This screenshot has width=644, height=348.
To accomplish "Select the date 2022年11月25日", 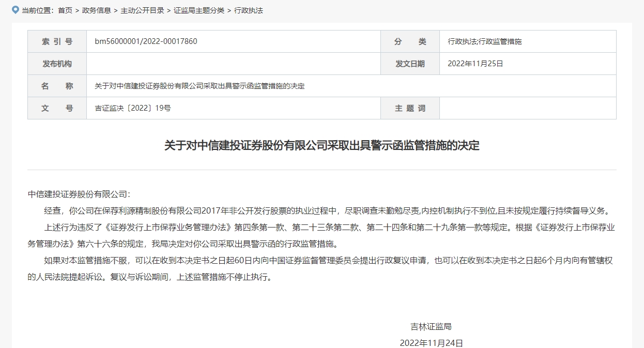I will (x=475, y=64).
